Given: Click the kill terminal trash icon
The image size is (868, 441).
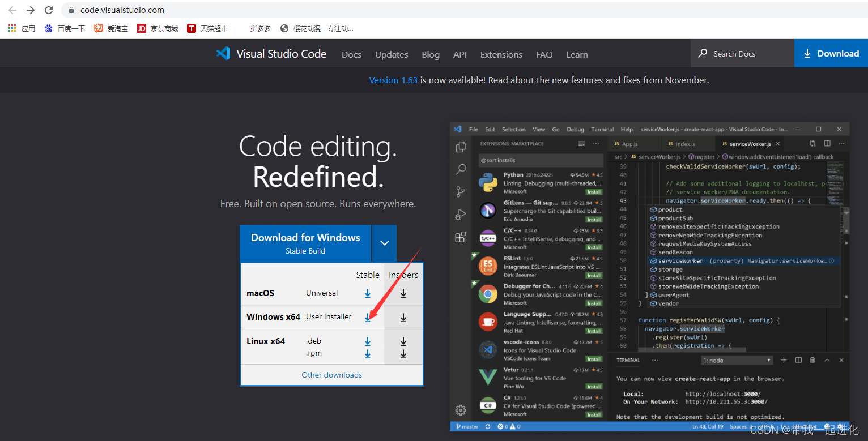Looking at the screenshot, I should (x=812, y=360).
